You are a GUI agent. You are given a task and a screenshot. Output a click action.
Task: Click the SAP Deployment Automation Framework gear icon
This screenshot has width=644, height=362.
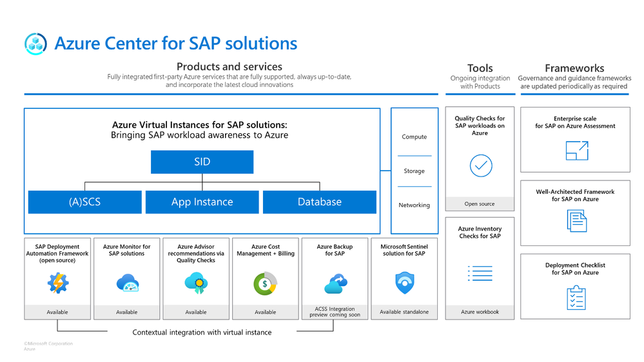click(58, 283)
